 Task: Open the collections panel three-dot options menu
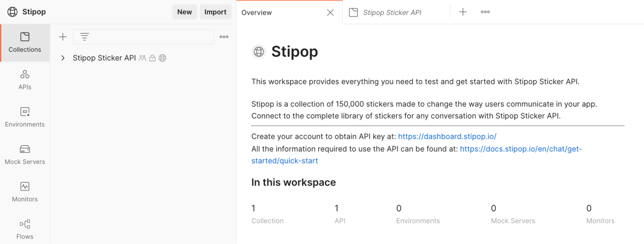[224, 37]
